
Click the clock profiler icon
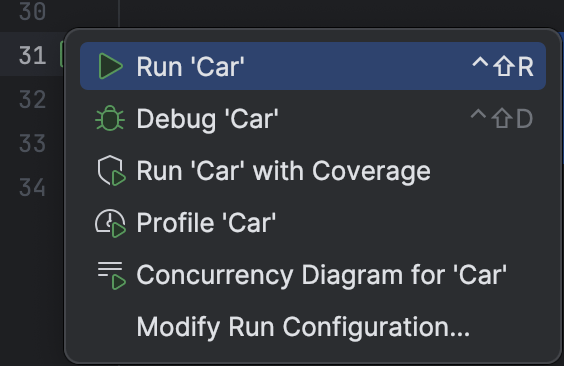110,223
